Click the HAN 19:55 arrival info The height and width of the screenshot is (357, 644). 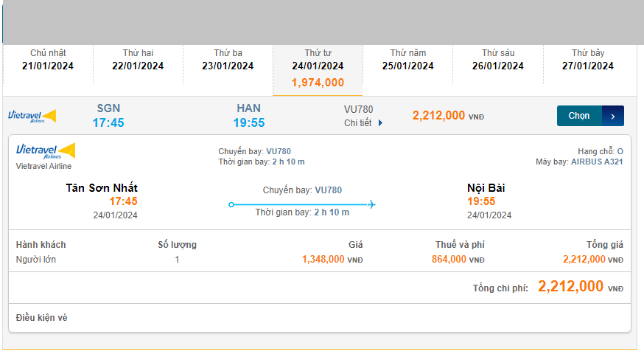[x=248, y=116]
